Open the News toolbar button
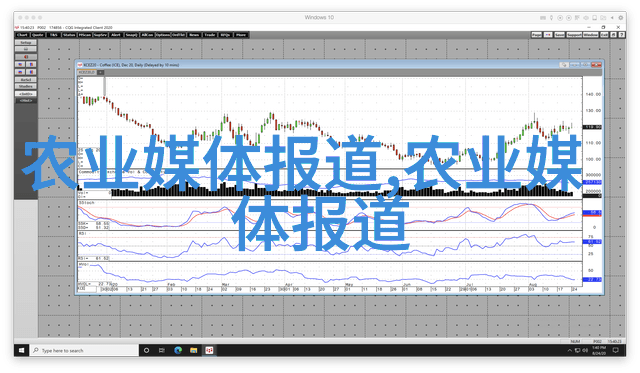640x373 pixels. pos(194,35)
